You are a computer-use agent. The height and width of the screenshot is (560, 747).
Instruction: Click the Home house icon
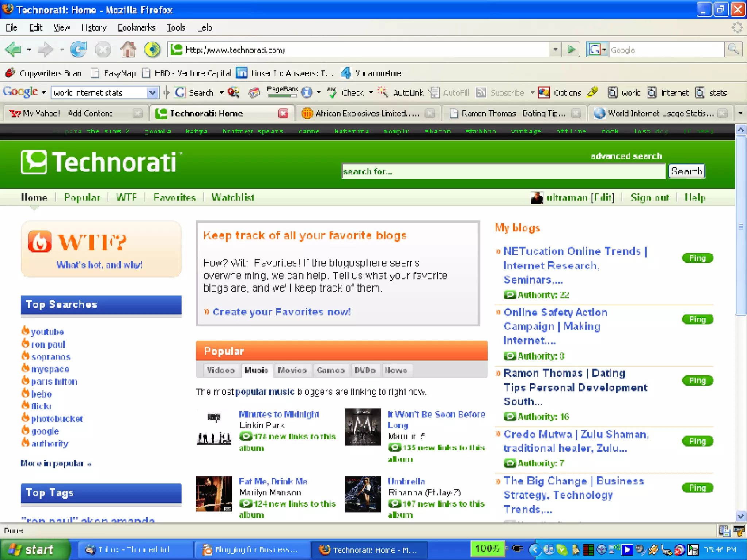point(128,49)
